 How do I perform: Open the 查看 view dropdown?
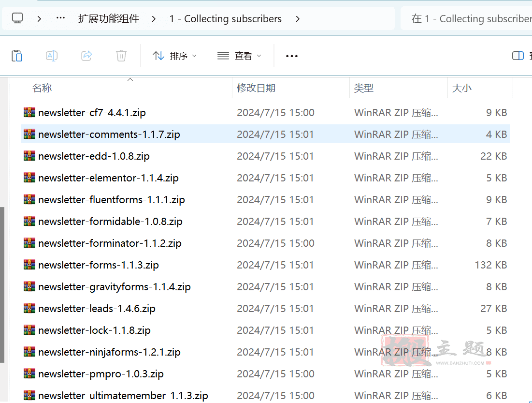coord(239,56)
